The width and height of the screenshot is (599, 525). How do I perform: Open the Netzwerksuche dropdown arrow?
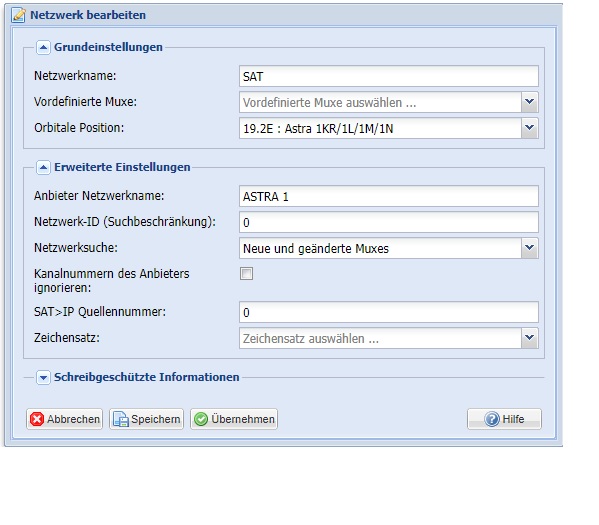point(529,248)
